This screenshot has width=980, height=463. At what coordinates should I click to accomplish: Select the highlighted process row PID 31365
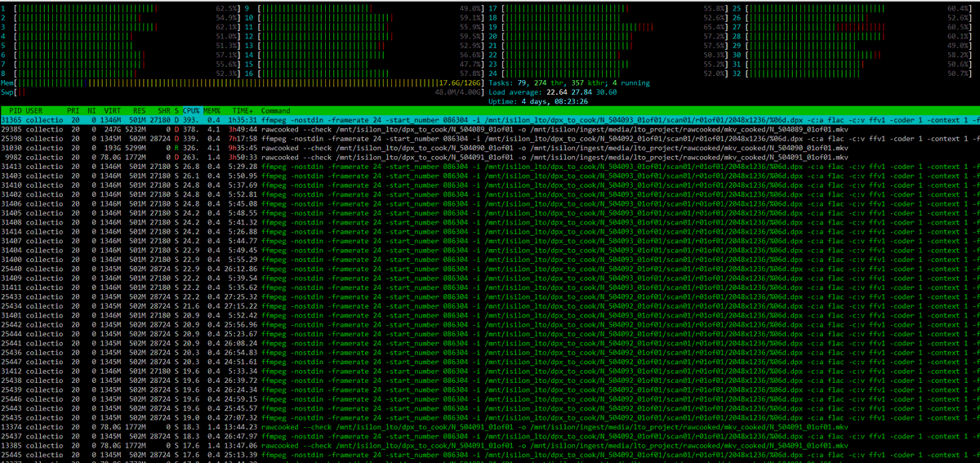pyautogui.click(x=490, y=119)
